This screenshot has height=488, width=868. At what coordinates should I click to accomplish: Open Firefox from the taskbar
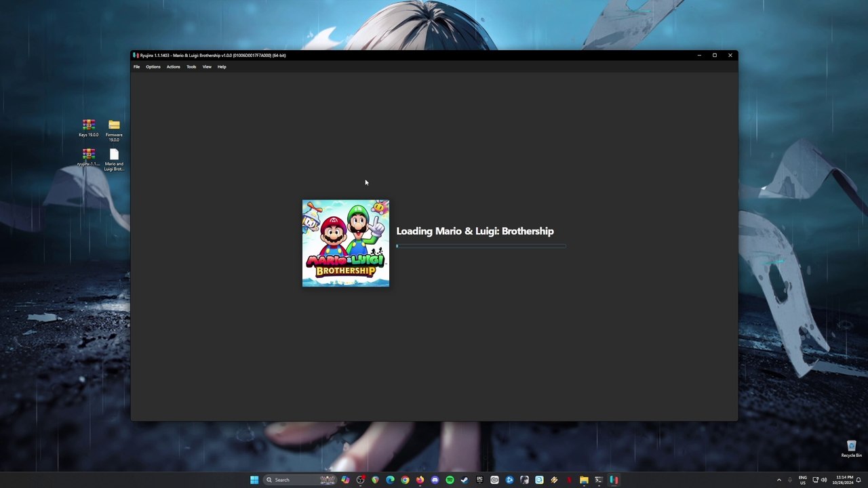420,480
